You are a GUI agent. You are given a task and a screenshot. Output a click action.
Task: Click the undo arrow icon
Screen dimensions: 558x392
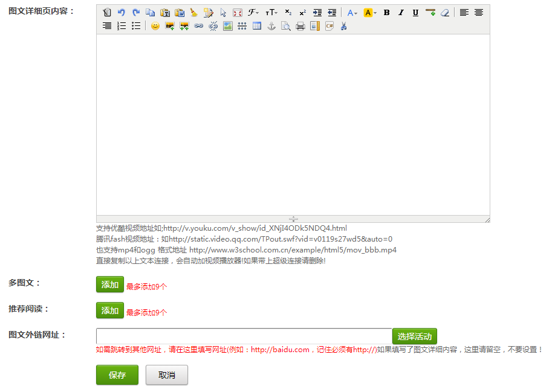tap(122, 13)
